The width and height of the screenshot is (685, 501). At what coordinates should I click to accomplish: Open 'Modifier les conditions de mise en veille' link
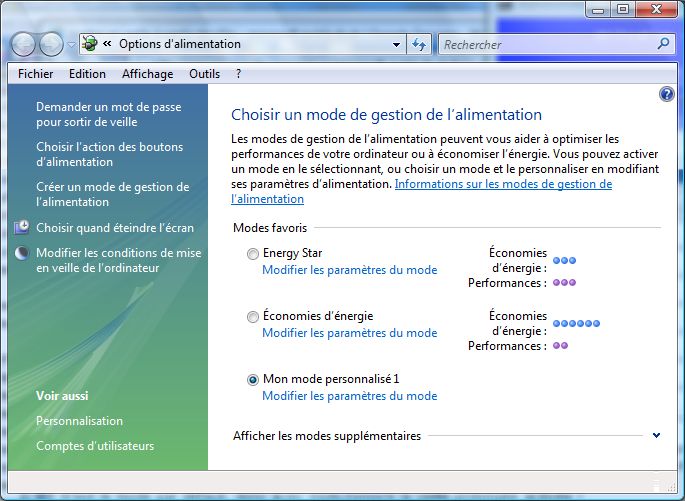click(x=119, y=260)
